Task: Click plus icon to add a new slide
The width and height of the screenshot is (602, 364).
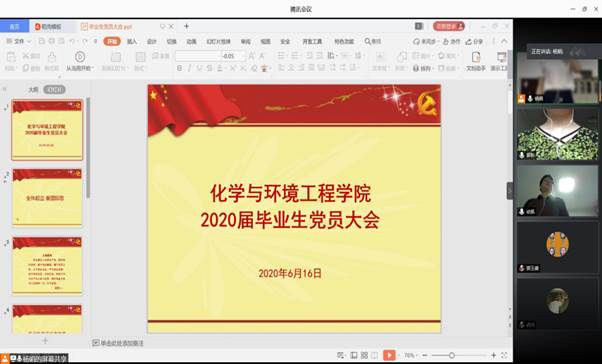Action: click(45, 341)
